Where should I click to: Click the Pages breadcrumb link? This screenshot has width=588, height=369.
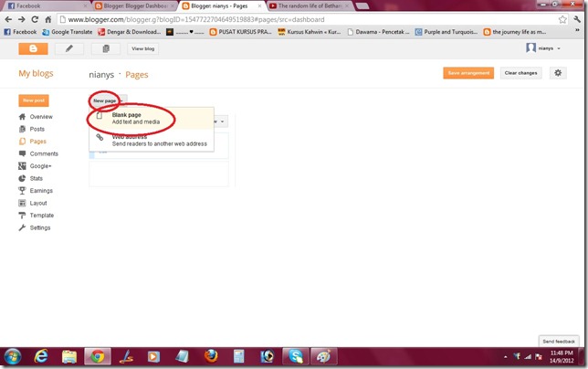137,75
